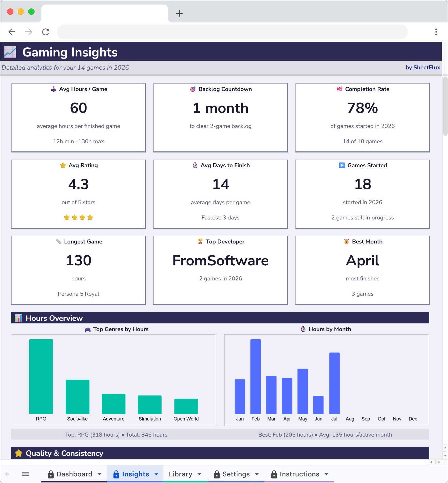448x483 pixels.
Task: Open the all-sheets hamburger menu at bottom left
Action: pyautogui.click(x=26, y=474)
